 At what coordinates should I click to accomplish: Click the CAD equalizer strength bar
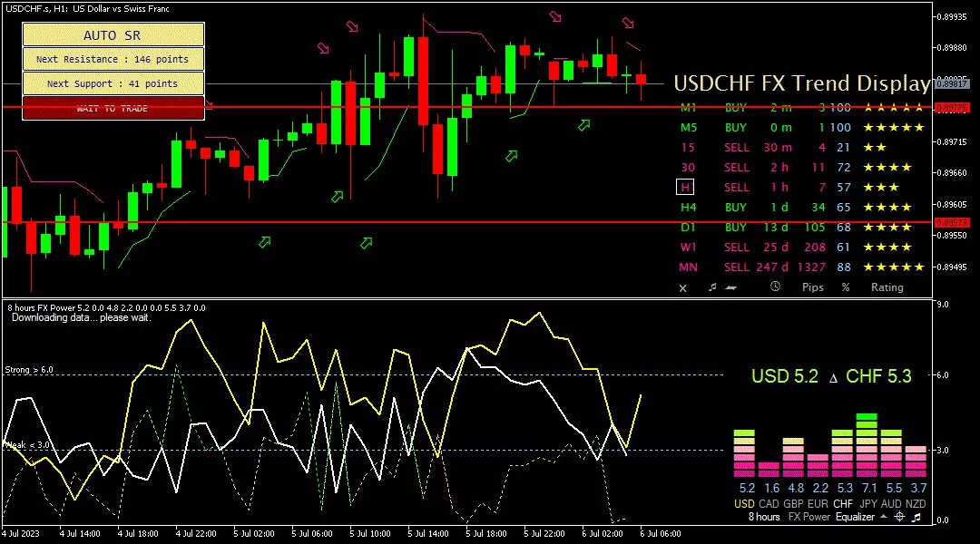769,470
